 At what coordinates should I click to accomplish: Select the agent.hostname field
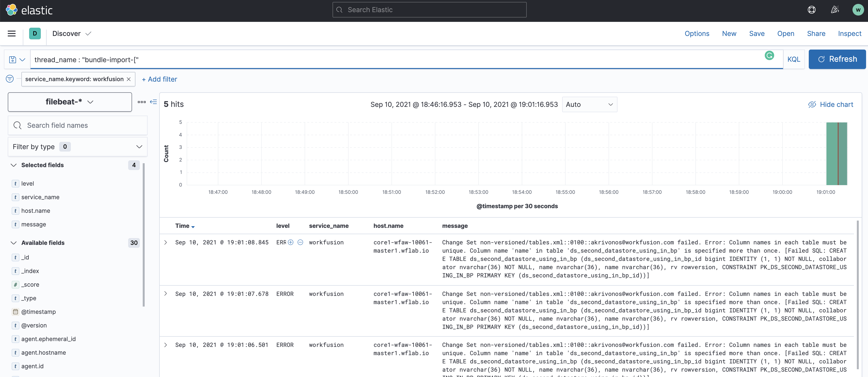pos(44,352)
